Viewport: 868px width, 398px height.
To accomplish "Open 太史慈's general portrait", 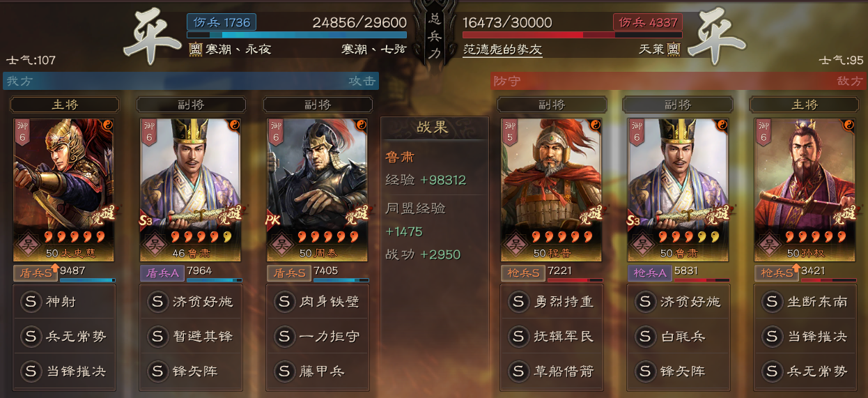I will (63, 190).
